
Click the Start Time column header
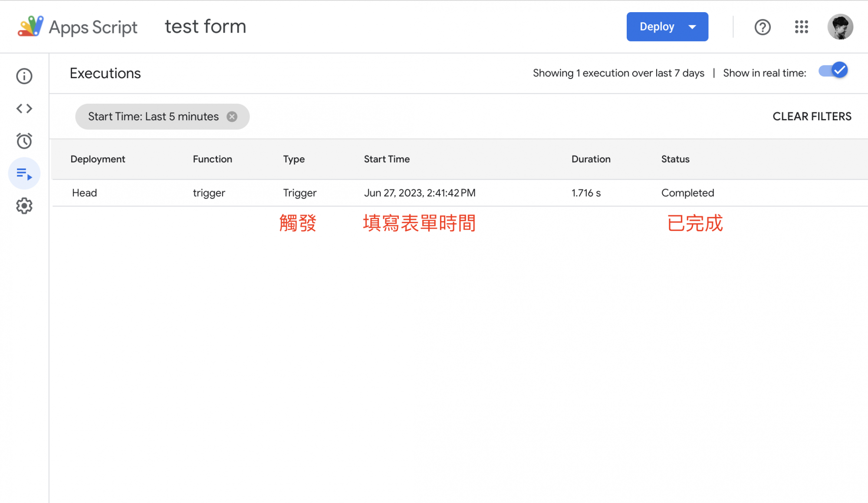pyautogui.click(x=387, y=159)
